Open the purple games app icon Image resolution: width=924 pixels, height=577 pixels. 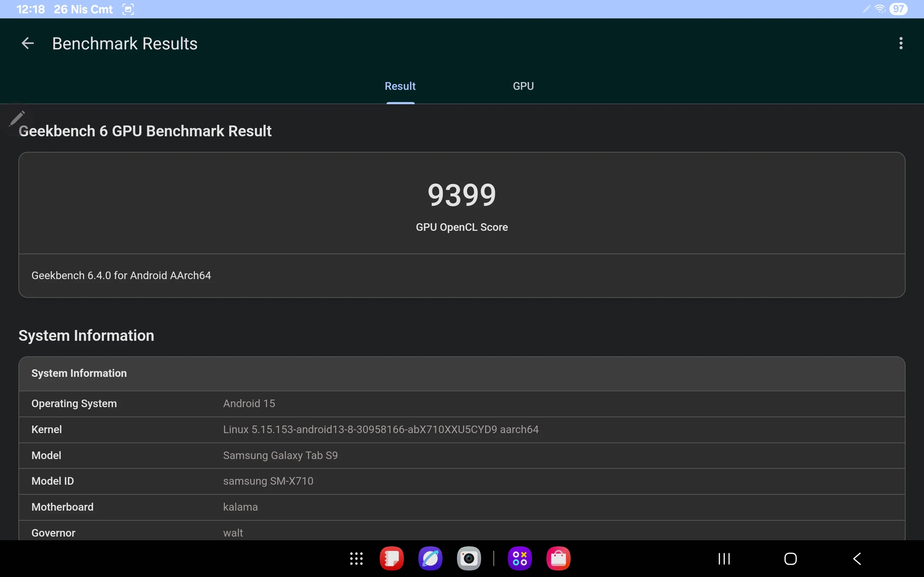point(520,559)
